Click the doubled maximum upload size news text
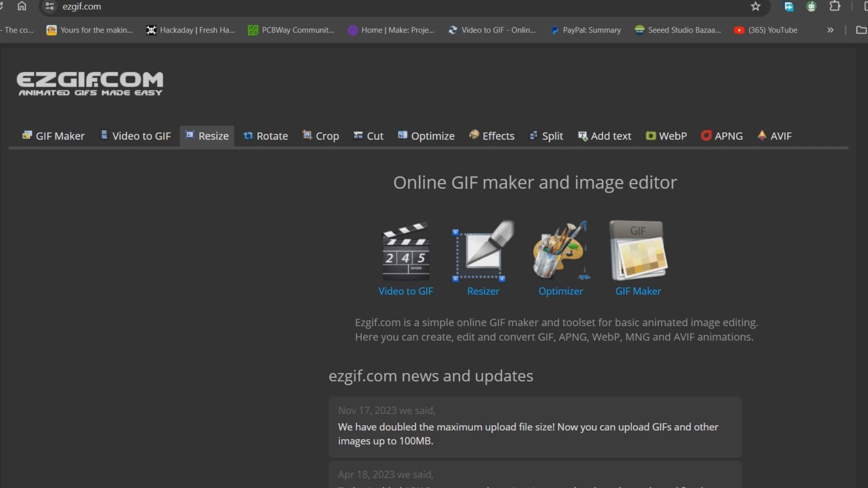 coord(528,434)
